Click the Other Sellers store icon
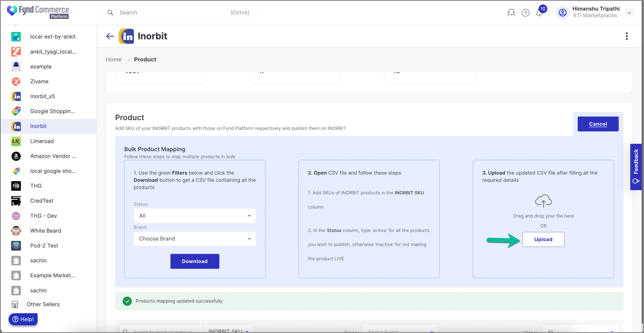 (15, 305)
